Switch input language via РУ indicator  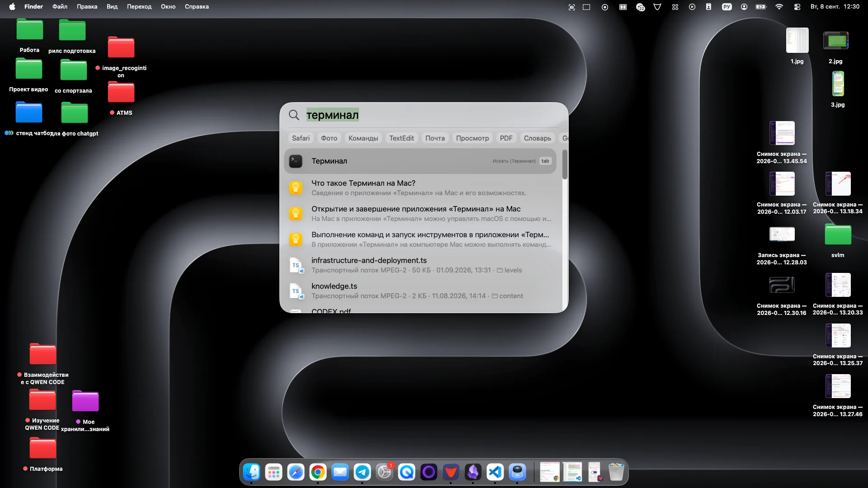[727, 7]
